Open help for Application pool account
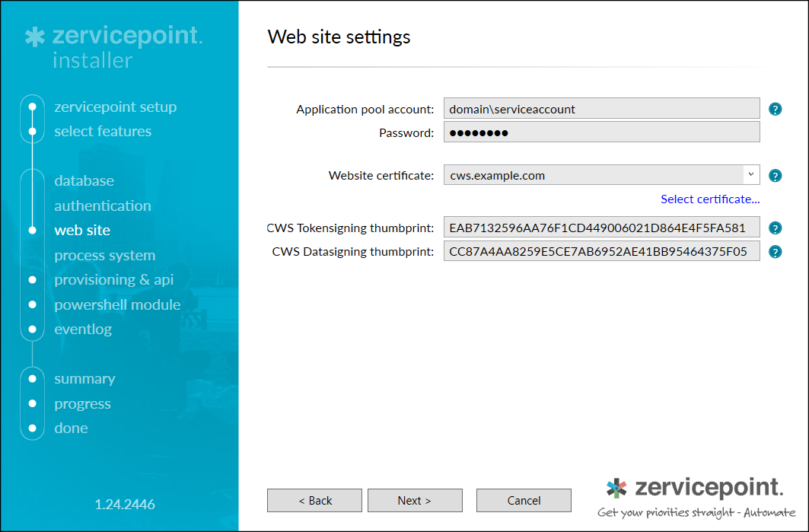This screenshot has height=532, width=809. pyautogui.click(x=775, y=109)
